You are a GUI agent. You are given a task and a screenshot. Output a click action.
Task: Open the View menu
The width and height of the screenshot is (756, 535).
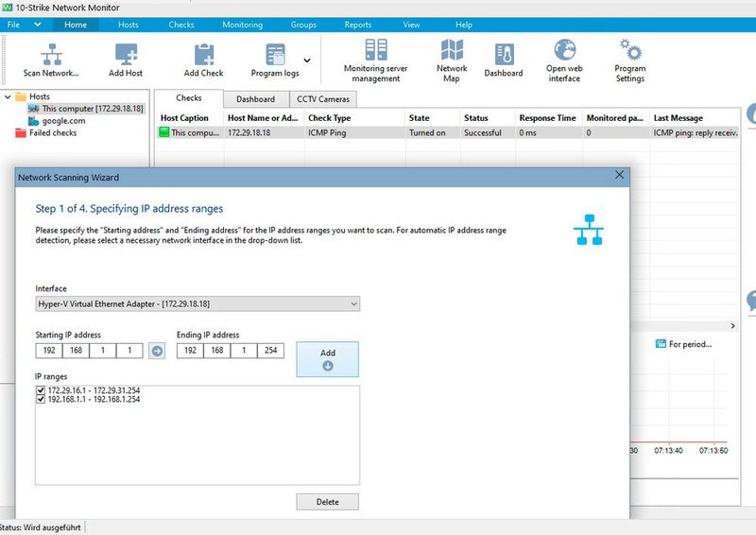coord(411,25)
